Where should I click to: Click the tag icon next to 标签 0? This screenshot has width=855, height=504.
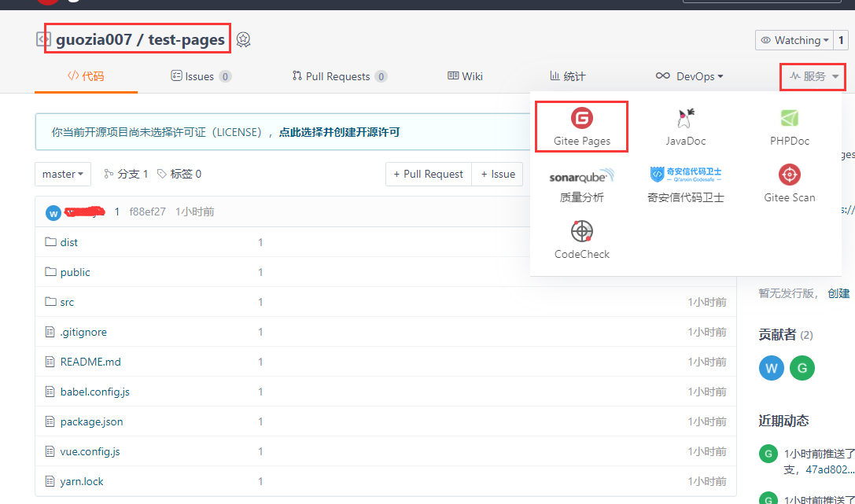coord(162,174)
